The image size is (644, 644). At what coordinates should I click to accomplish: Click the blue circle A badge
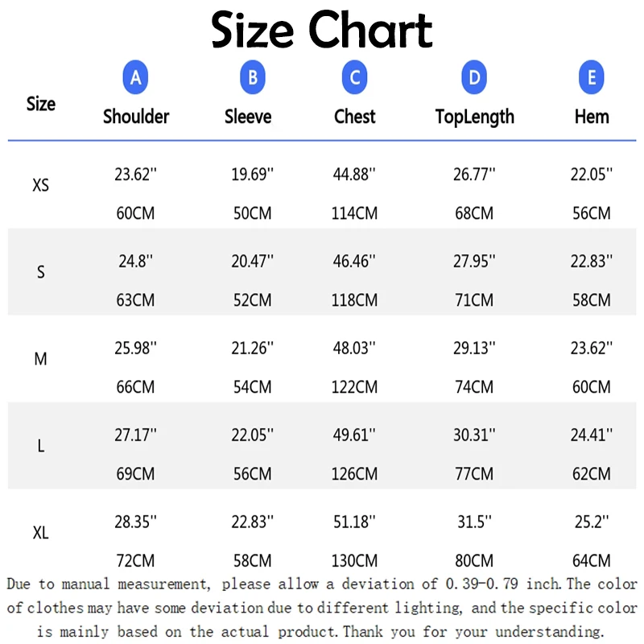135,78
